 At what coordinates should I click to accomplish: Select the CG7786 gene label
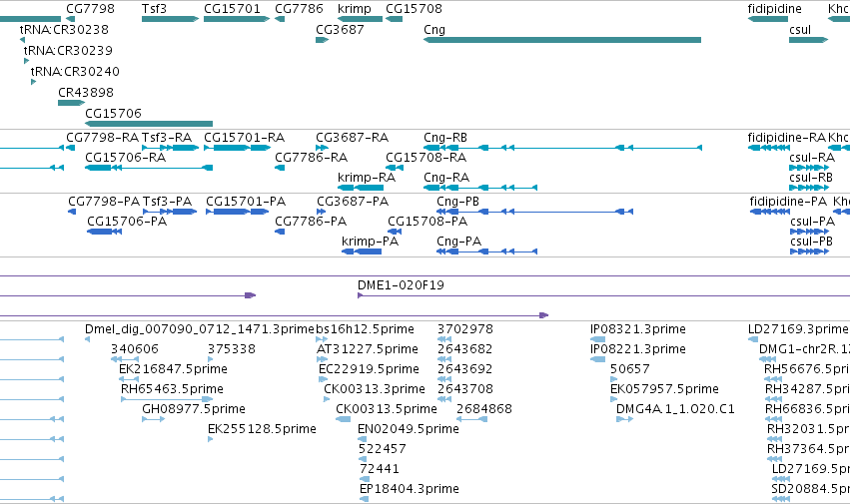[x=299, y=9]
